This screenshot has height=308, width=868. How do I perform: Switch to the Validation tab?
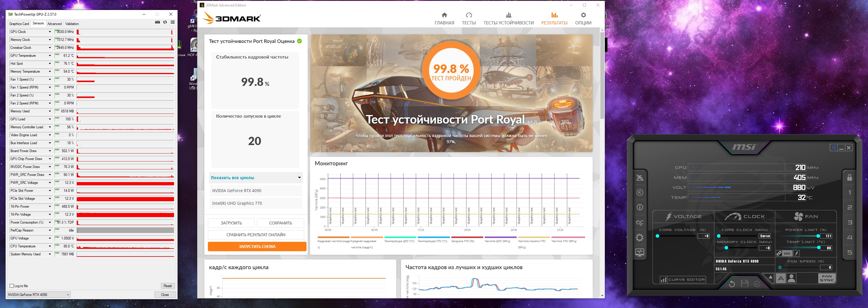[x=72, y=24]
